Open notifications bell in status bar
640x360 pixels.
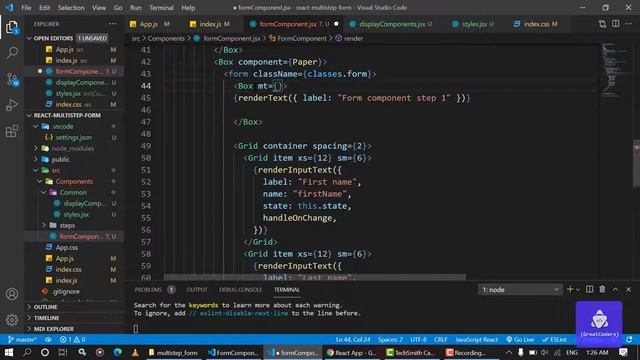click(629, 340)
